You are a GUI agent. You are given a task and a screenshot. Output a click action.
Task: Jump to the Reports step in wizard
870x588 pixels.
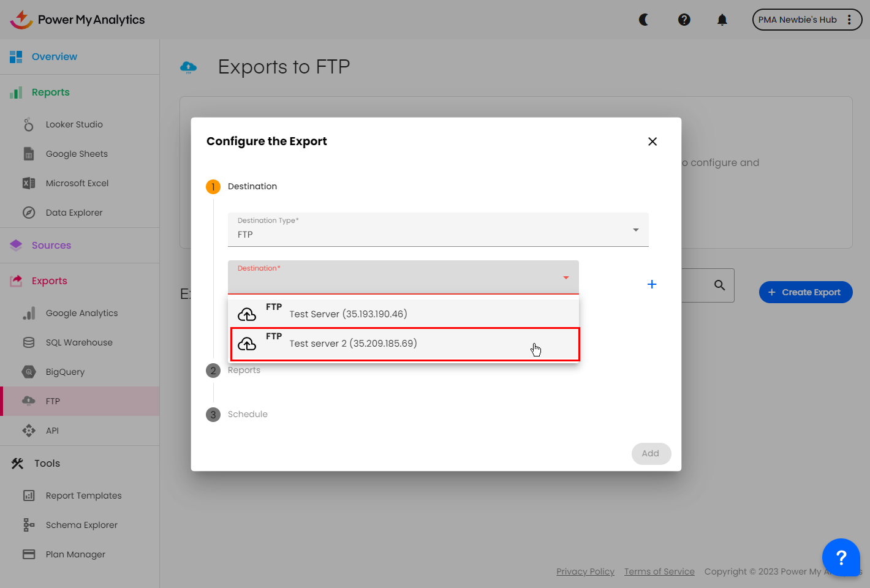[x=244, y=371]
